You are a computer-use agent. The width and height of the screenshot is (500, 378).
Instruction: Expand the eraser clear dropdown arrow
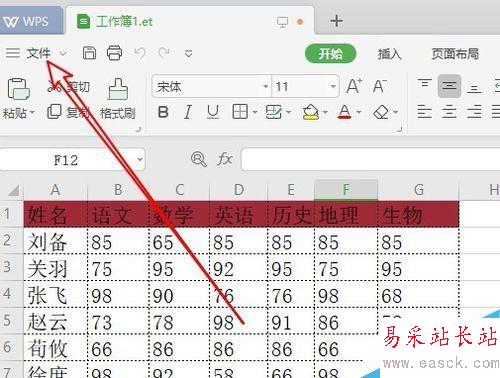395,112
